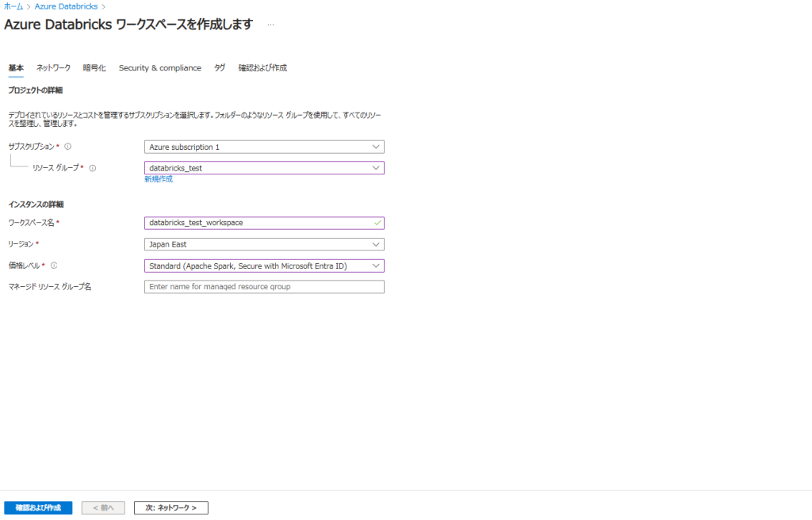
Task: Switch to the 暗号化 tab
Action: tap(94, 68)
